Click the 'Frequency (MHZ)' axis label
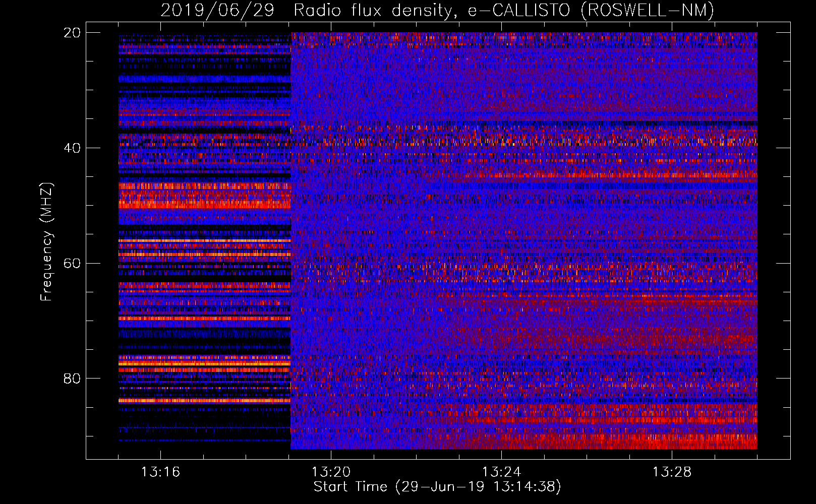Viewport: 816px width, 504px height. pyautogui.click(x=46, y=242)
